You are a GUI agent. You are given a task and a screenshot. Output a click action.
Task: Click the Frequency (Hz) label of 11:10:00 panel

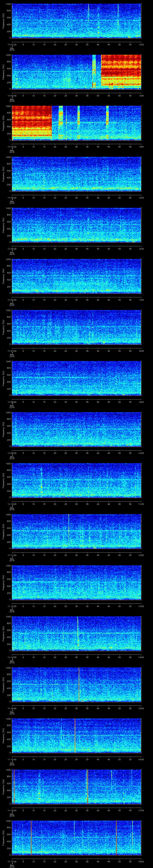click(3, 480)
